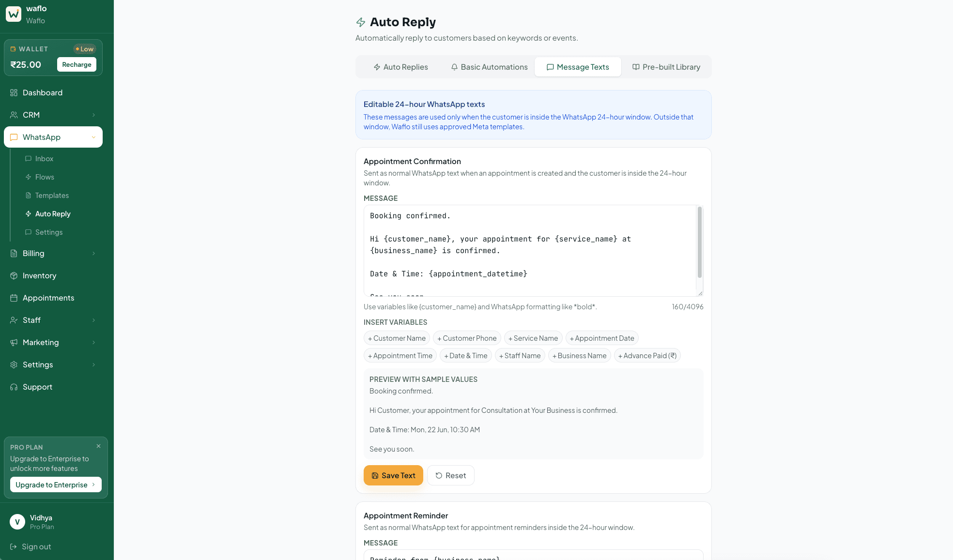Expand the CRM menu chevron

click(93, 115)
